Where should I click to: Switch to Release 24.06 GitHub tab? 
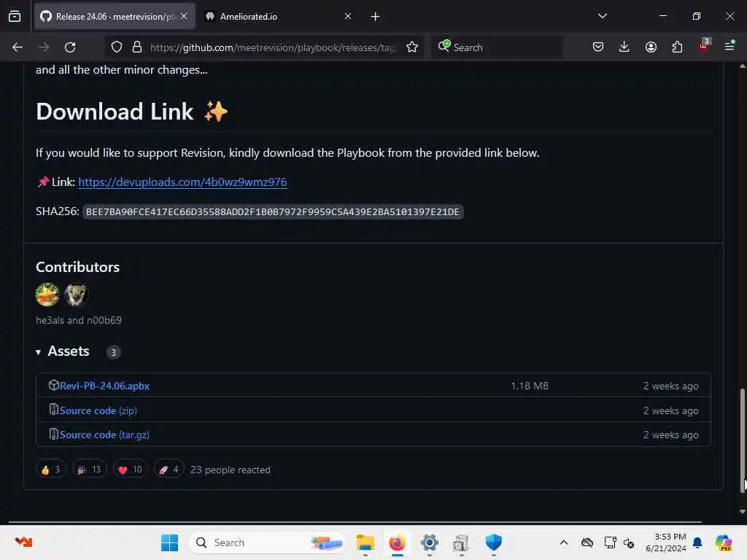coord(115,17)
